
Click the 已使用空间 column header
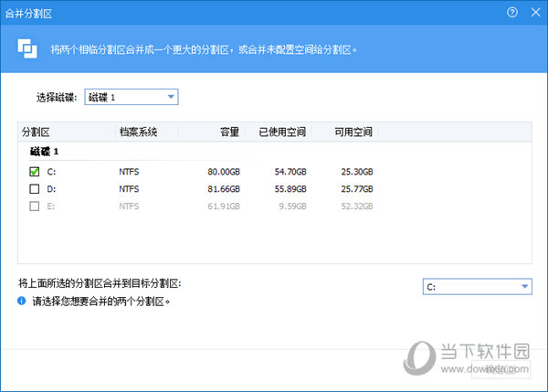[281, 132]
